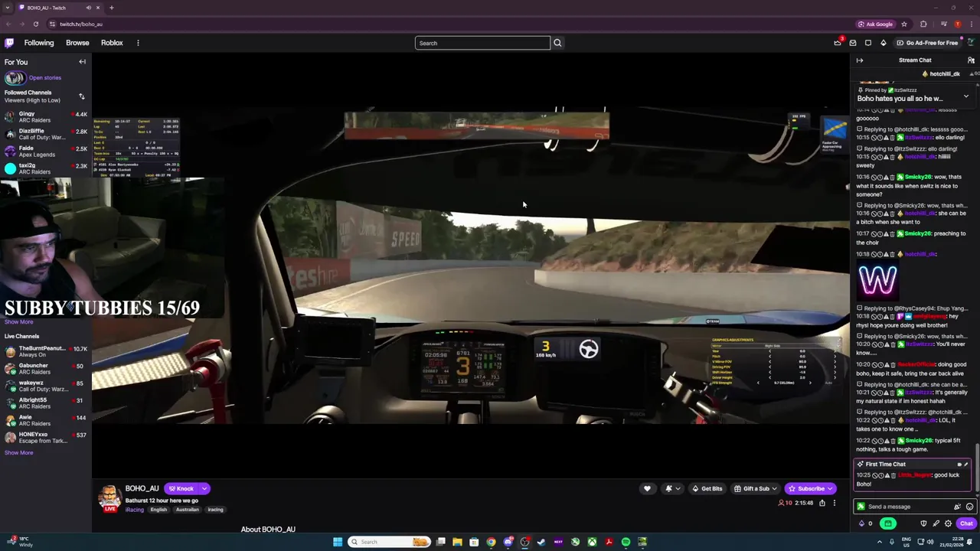Focus the Twitch search field

coord(482,43)
